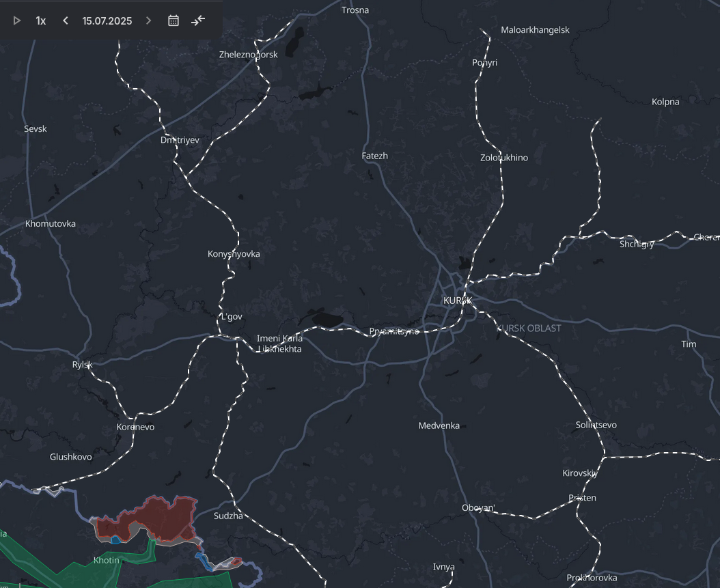Click the Oboyan' town label

[478, 507]
